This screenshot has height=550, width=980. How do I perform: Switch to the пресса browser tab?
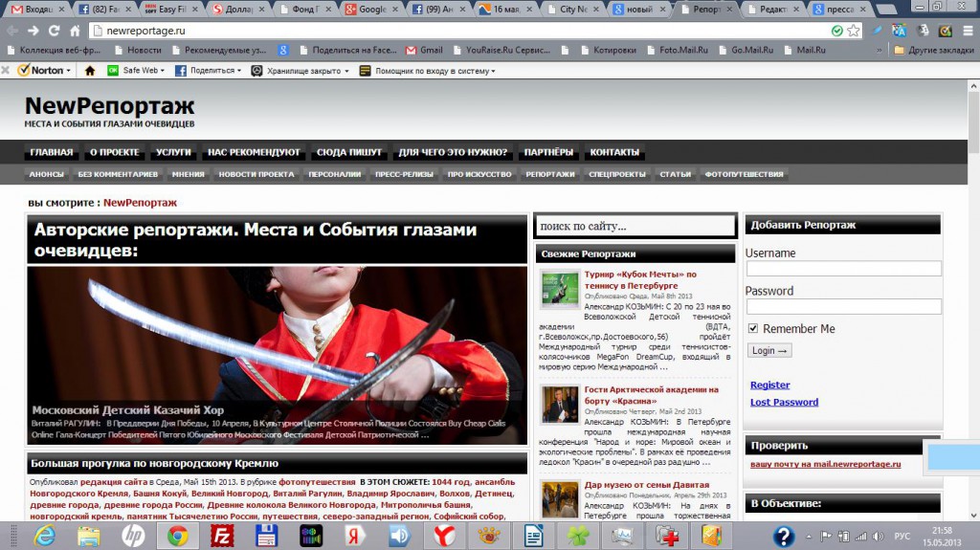pos(840,10)
